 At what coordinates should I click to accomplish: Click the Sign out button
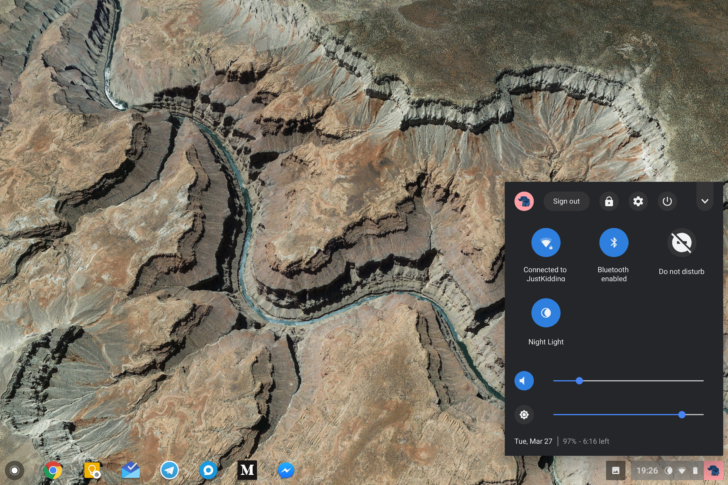(x=566, y=201)
